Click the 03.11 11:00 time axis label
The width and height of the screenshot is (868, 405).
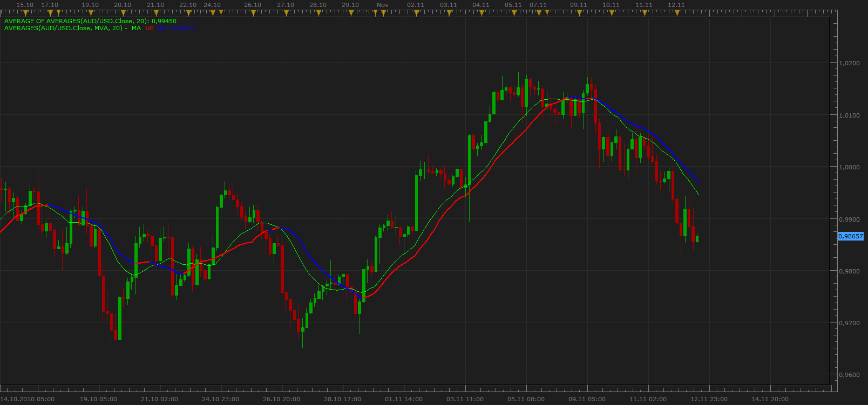point(465,399)
